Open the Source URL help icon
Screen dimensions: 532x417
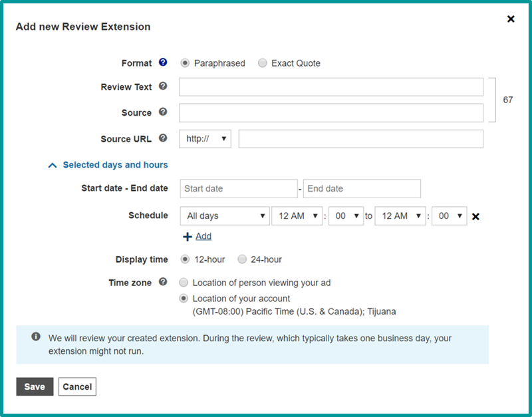(163, 138)
